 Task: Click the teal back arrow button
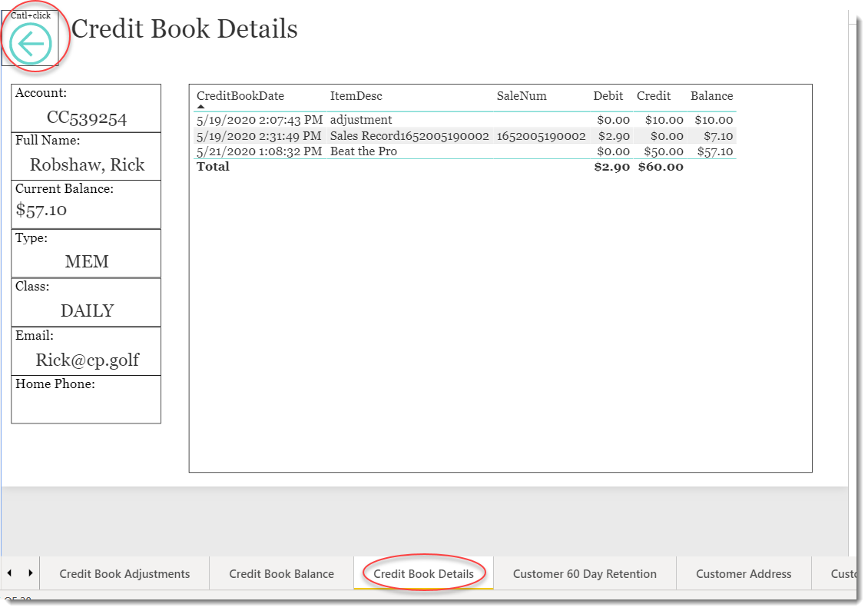31,43
